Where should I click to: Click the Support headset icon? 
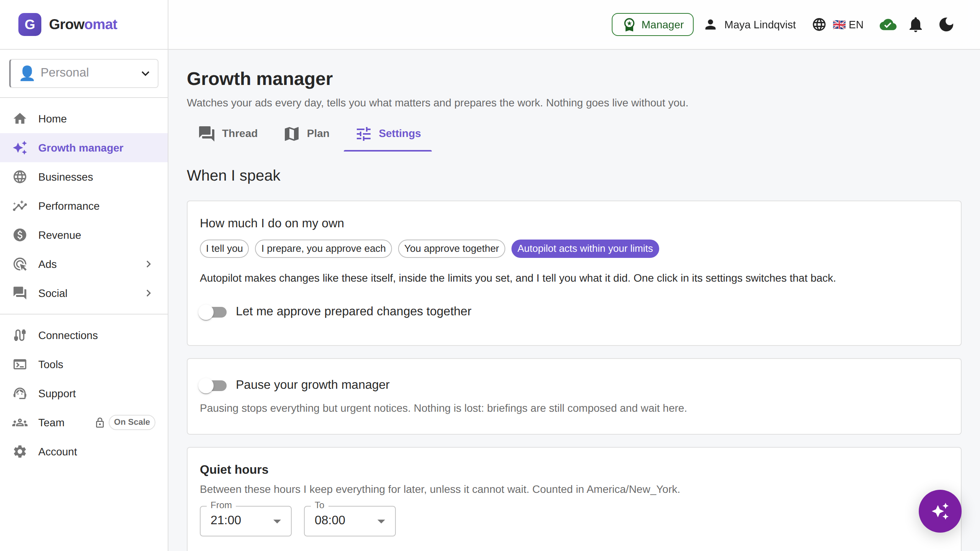click(x=20, y=394)
